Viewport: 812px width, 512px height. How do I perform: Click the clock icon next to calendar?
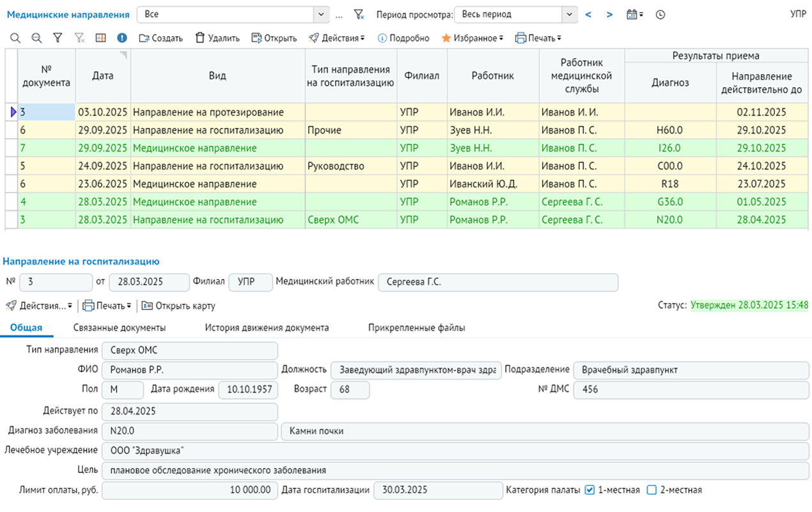(660, 14)
